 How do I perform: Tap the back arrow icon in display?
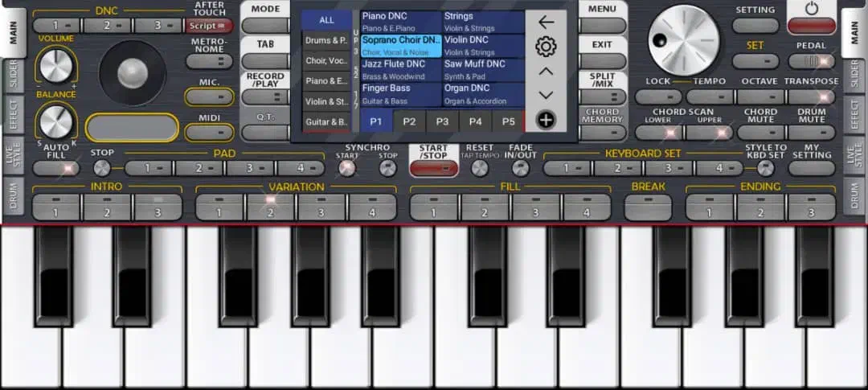[x=546, y=23]
